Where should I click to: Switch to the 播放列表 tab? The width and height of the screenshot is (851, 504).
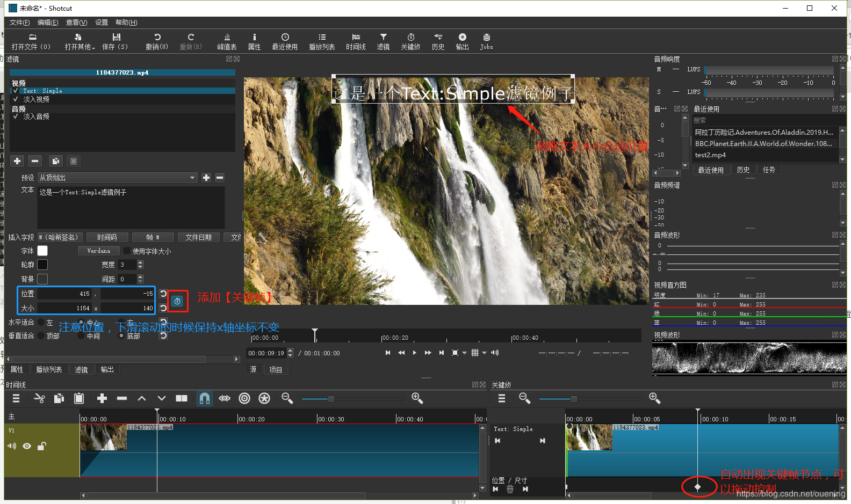[x=49, y=369]
